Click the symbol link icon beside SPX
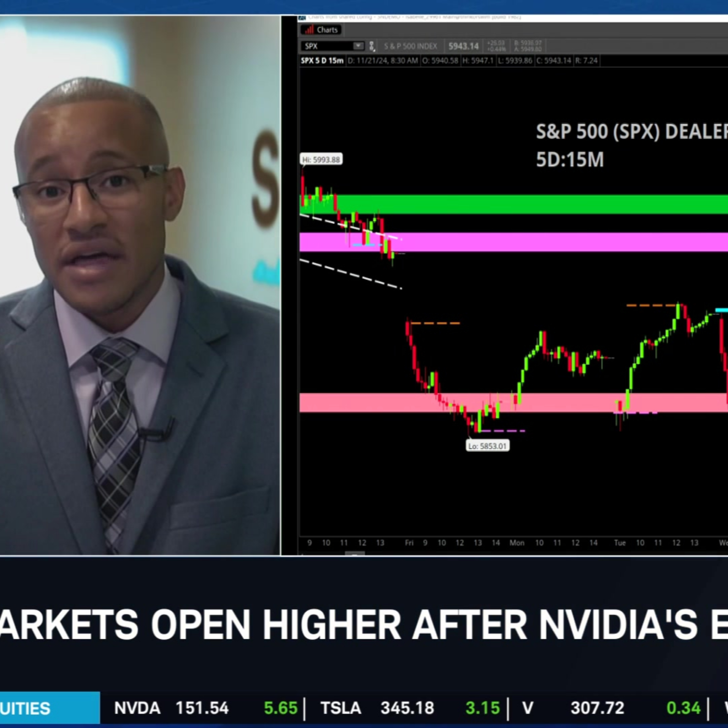The height and width of the screenshot is (728, 728). pos(372,46)
